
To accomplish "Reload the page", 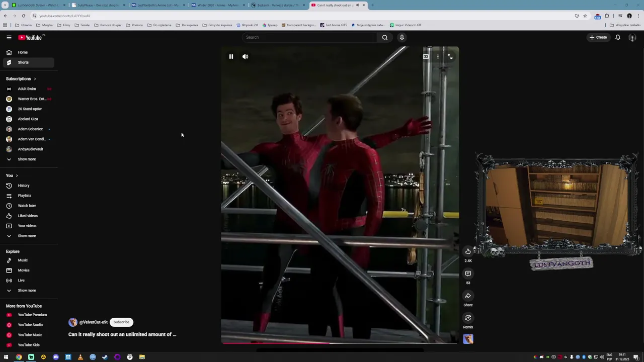I will pyautogui.click(x=23, y=16).
